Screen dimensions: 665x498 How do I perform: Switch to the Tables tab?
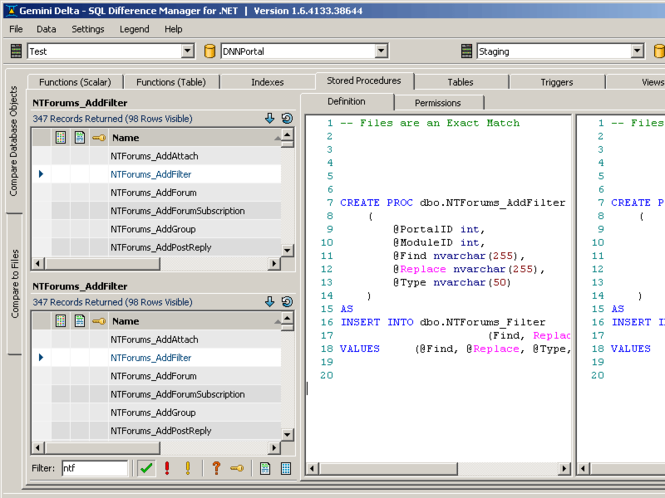460,82
